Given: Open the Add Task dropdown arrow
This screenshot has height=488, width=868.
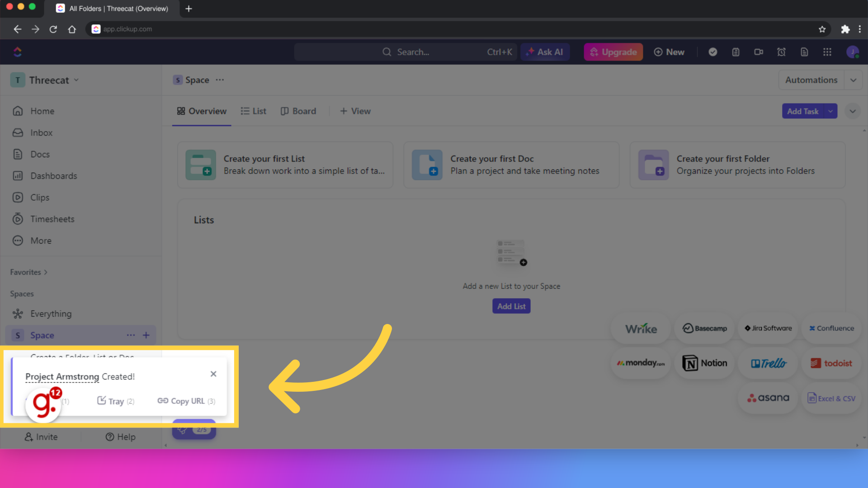Looking at the screenshot, I should click(x=830, y=111).
